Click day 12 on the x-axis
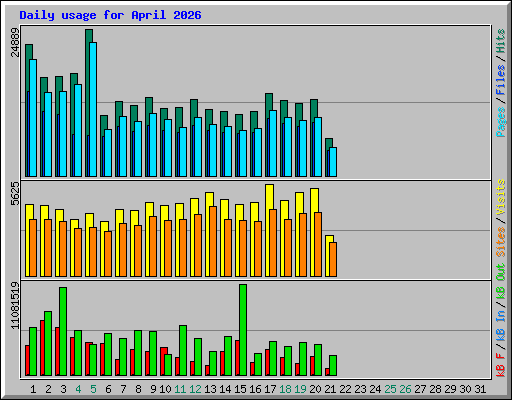 point(195,389)
